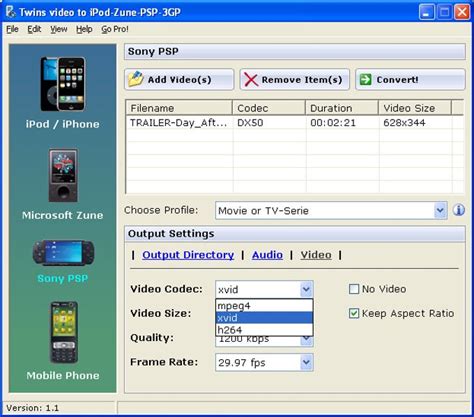Start conversion with the Convert! button
The height and width of the screenshot is (417, 474).
(x=410, y=80)
